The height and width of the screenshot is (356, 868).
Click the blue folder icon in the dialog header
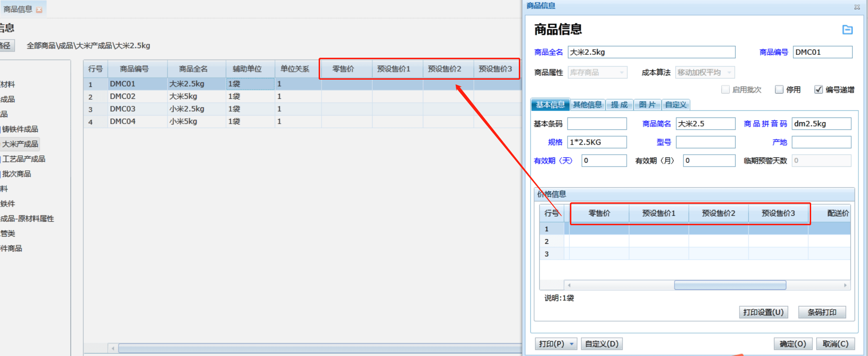pyautogui.click(x=847, y=30)
